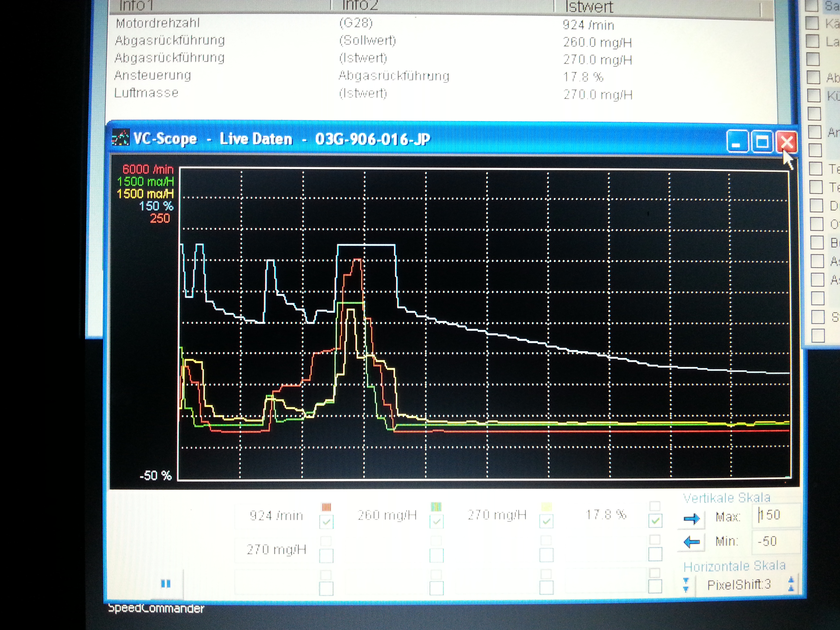Select the Ansteuerung row in background table
The width and height of the screenshot is (840, 630).
pyautogui.click(x=441, y=76)
